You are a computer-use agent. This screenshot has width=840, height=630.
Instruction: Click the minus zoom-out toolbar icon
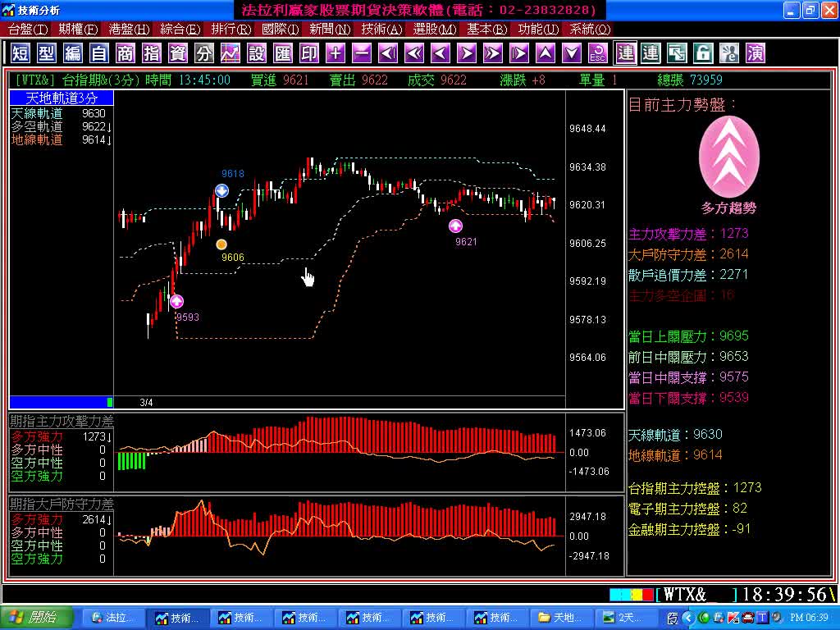coord(362,53)
